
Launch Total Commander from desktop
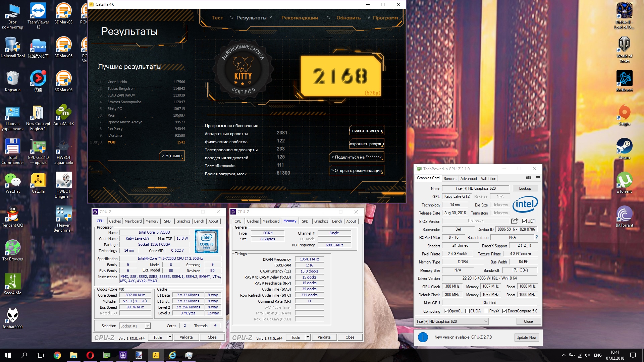coord(13,151)
